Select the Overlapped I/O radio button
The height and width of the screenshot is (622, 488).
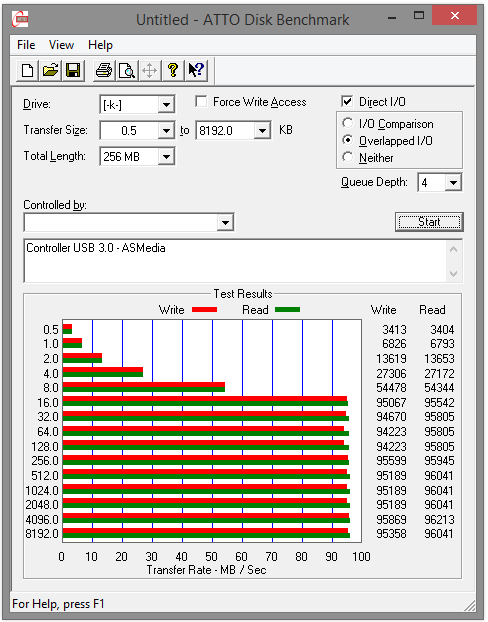pyautogui.click(x=347, y=140)
